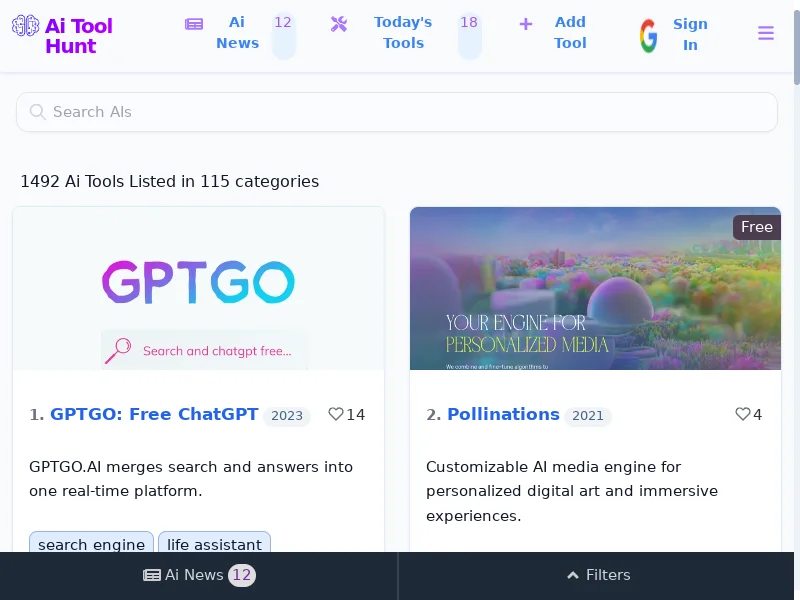The width and height of the screenshot is (800, 600).
Task: Click the Ai Tool Hunt brain logo
Action: [x=26, y=26]
